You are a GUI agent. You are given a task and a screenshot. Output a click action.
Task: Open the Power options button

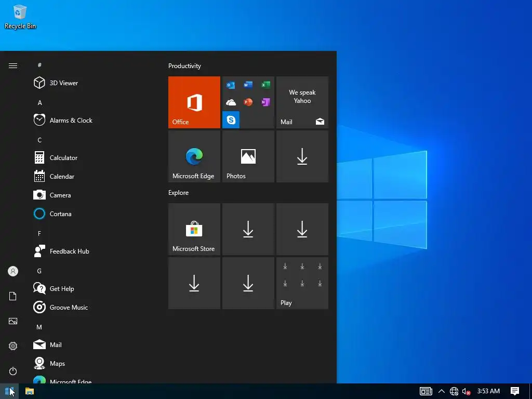pos(13,371)
